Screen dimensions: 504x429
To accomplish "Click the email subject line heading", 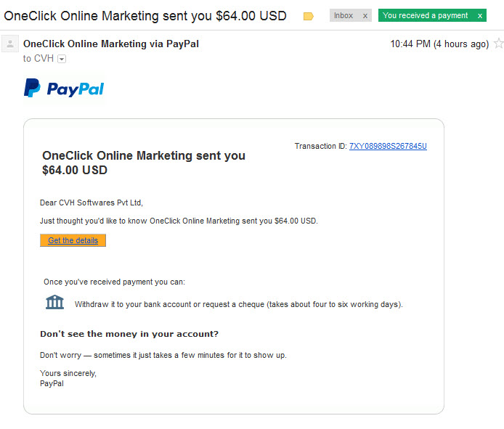I will click(x=145, y=16).
